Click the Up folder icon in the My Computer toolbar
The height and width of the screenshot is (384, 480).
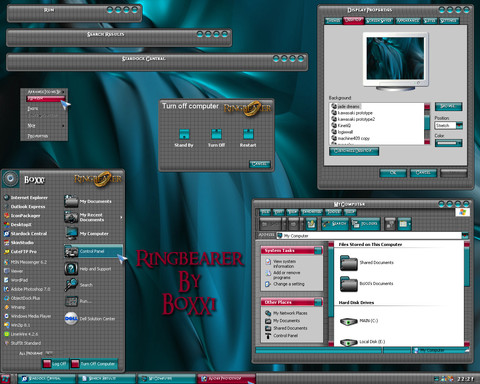click(x=311, y=224)
